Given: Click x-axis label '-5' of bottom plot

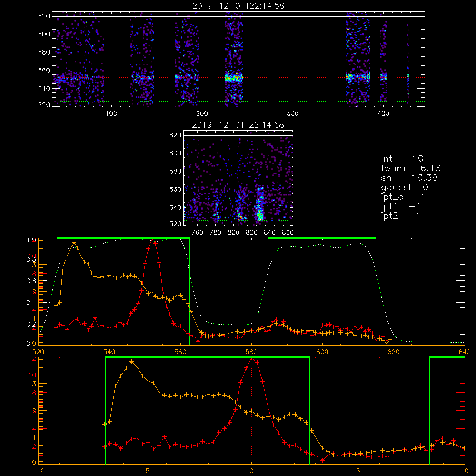Looking at the screenshot, I should (145, 471).
